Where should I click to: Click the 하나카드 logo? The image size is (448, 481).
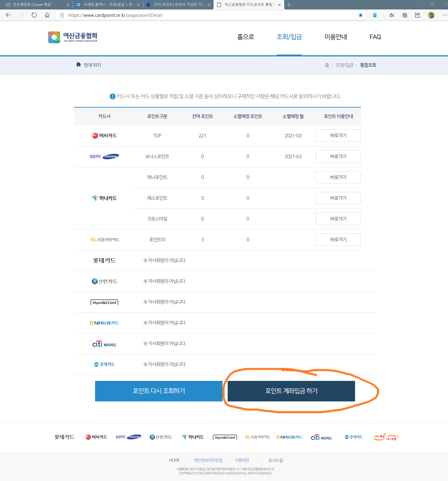(x=104, y=198)
